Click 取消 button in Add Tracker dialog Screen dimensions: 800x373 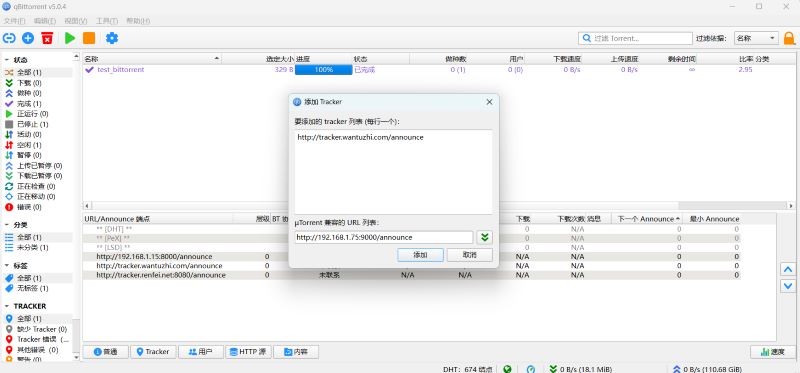pyautogui.click(x=469, y=255)
